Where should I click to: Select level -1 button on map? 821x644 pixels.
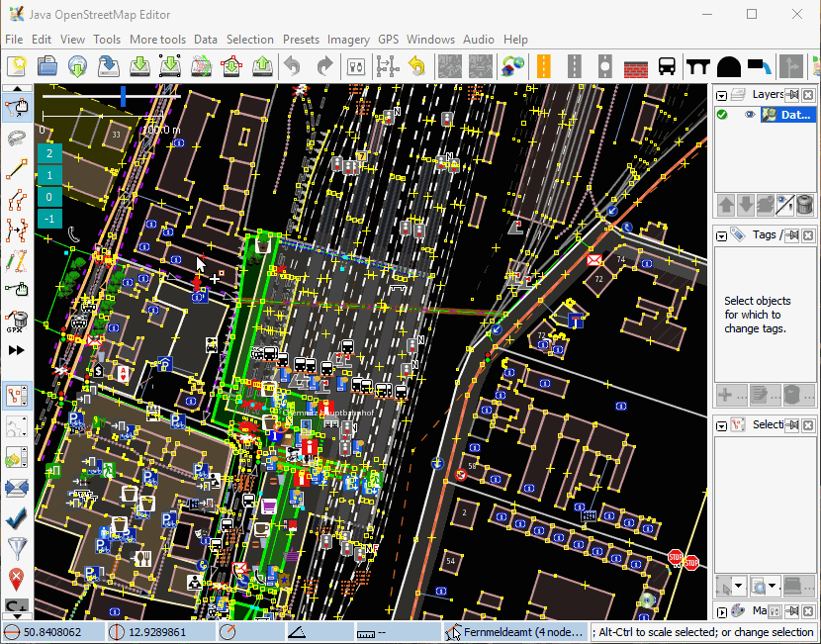(49, 219)
